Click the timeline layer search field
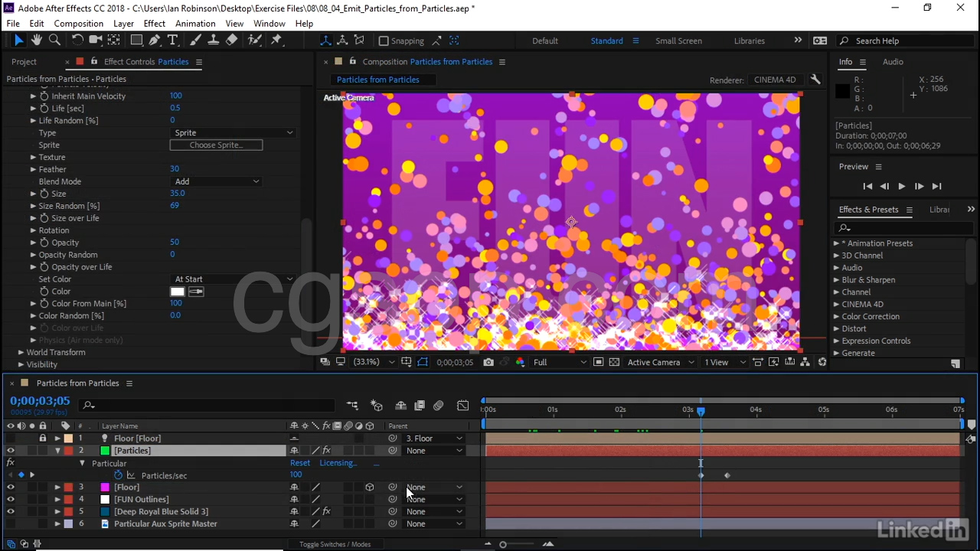This screenshot has height=551, width=980. click(x=208, y=406)
